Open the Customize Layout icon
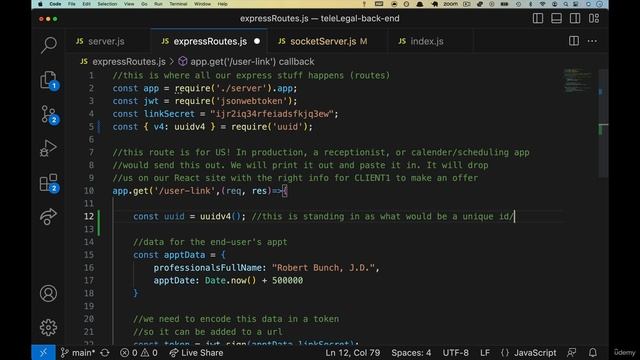The height and width of the screenshot is (360, 640). click(594, 18)
